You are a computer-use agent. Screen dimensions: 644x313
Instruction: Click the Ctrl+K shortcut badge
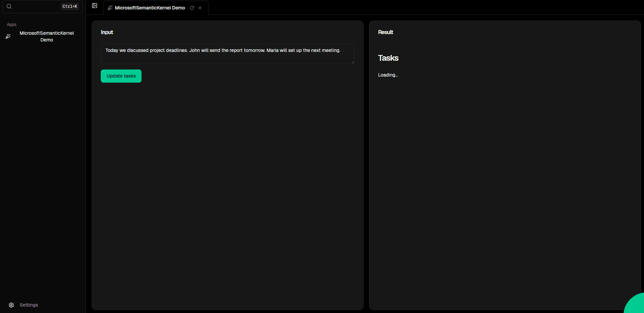[x=70, y=6]
